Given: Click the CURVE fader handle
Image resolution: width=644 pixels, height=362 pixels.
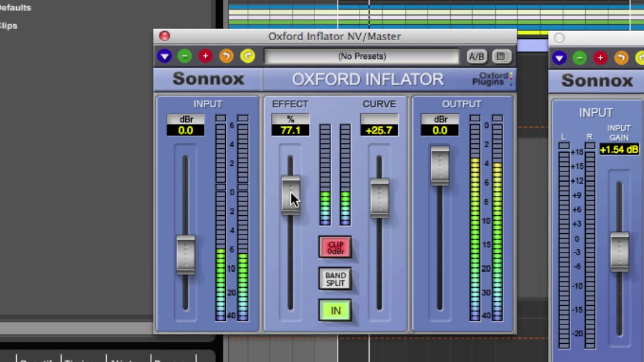Looking at the screenshot, I should click(379, 198).
